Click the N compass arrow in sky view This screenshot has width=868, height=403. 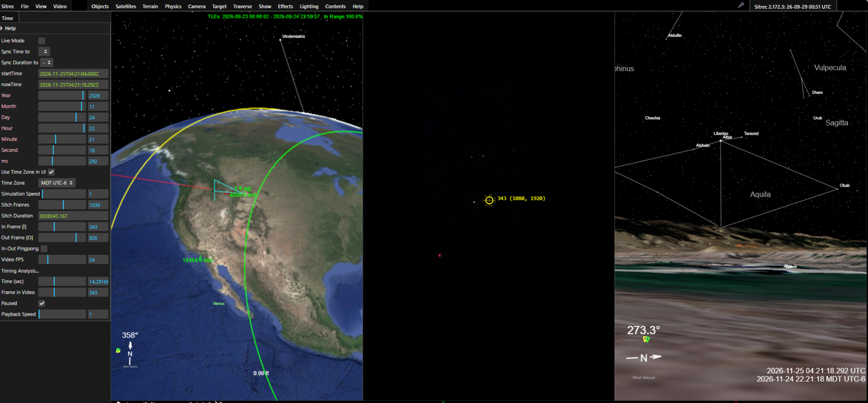pos(644,357)
